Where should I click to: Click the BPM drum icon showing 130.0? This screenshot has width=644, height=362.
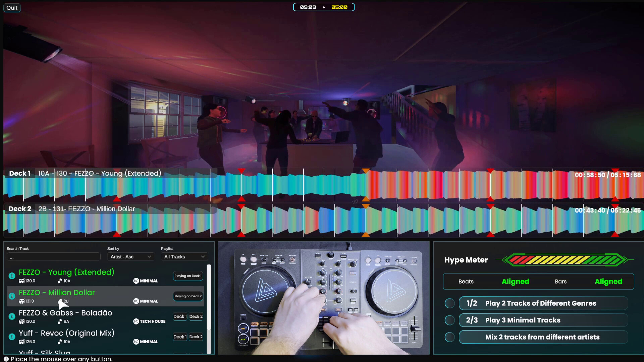[22, 281]
